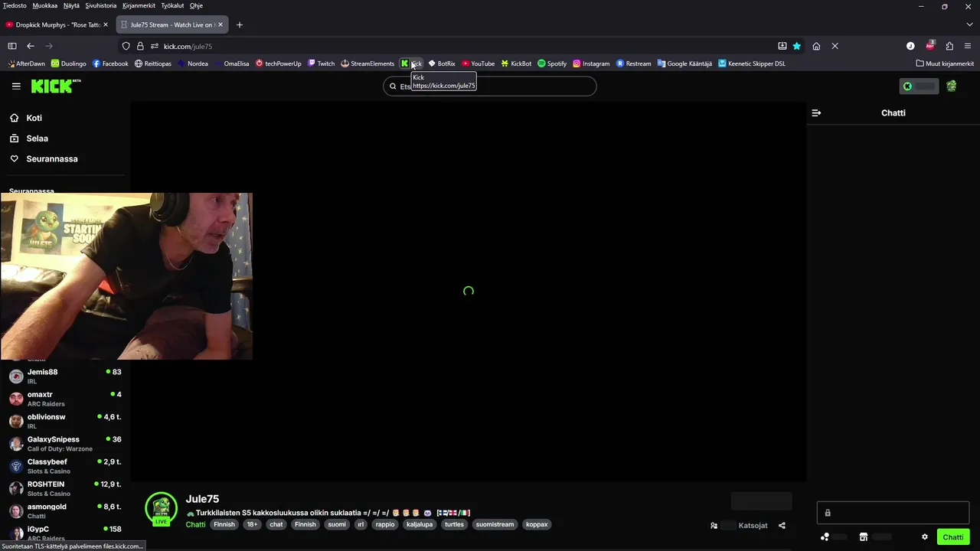Collapse the Chatti panel

(816, 112)
